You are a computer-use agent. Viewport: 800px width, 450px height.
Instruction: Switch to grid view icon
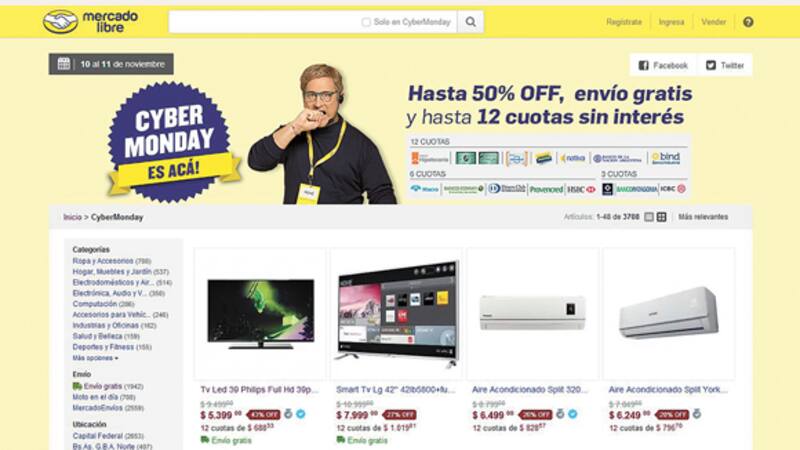click(x=661, y=217)
